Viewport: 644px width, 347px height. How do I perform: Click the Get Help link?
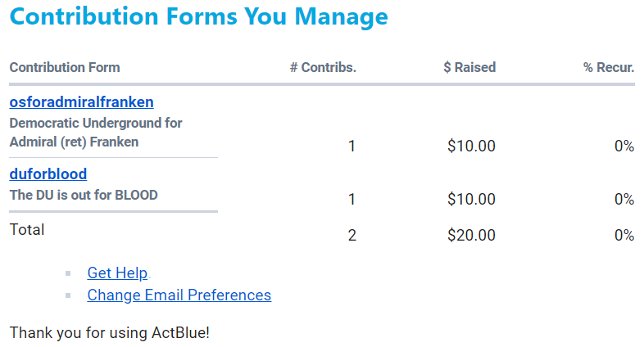point(117,273)
